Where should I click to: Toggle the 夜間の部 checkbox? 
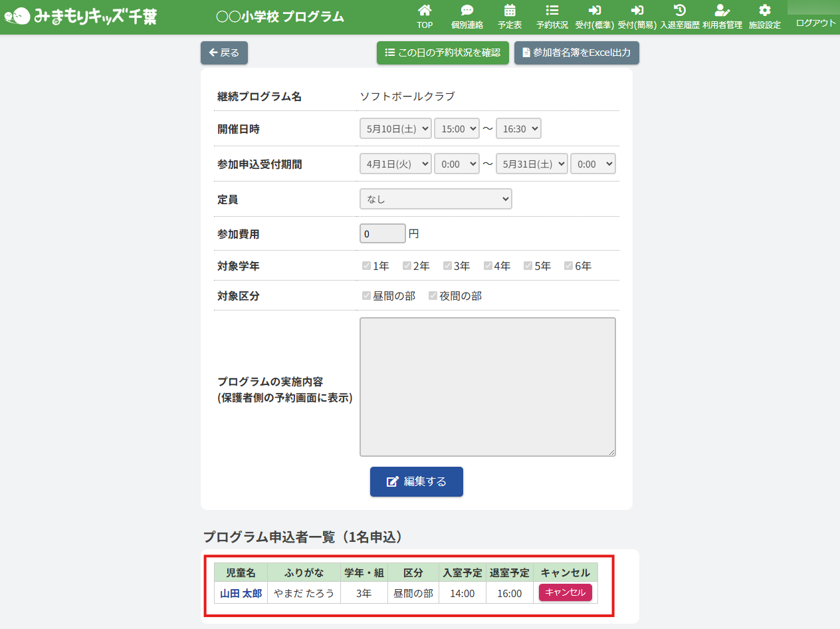click(x=433, y=296)
